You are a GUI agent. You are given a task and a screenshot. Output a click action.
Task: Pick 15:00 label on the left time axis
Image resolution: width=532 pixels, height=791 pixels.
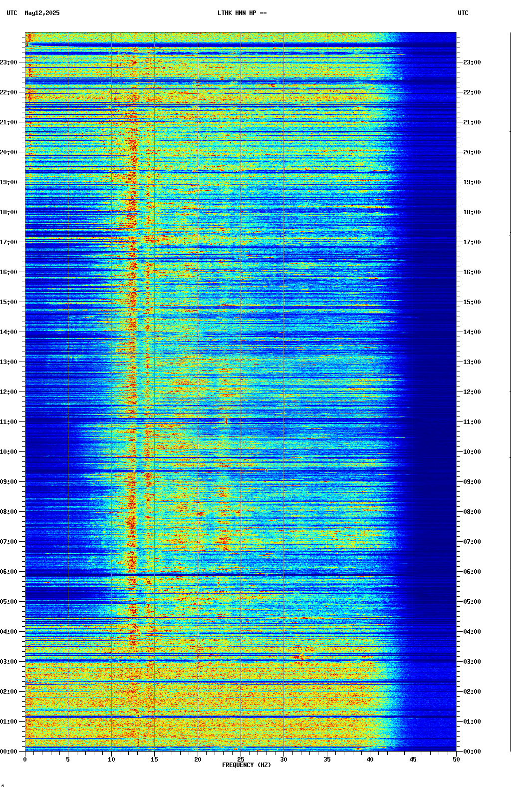tap(8, 302)
